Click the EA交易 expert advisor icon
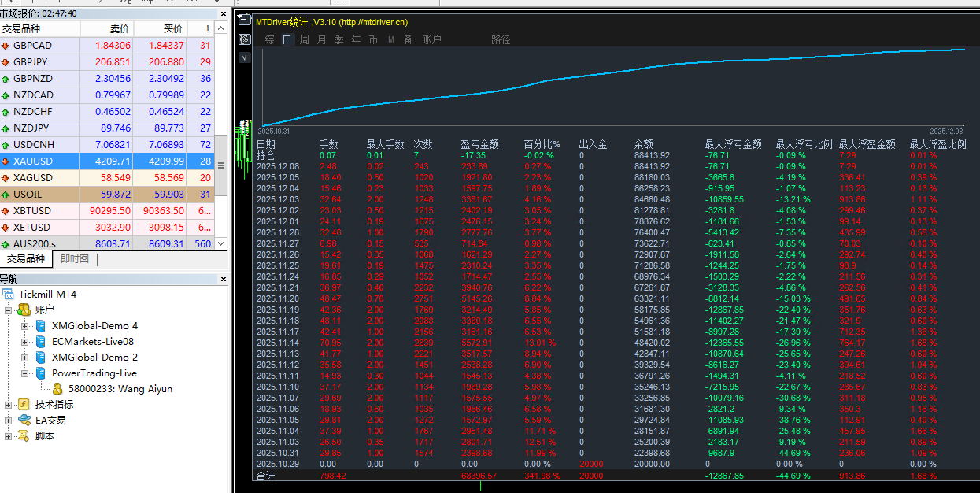The width and height of the screenshot is (980, 493). (x=24, y=421)
